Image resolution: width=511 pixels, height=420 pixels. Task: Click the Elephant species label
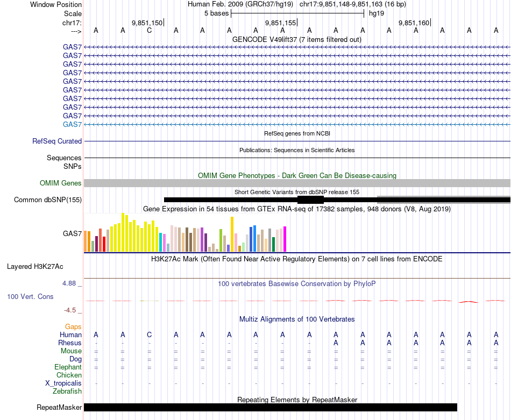68,367
